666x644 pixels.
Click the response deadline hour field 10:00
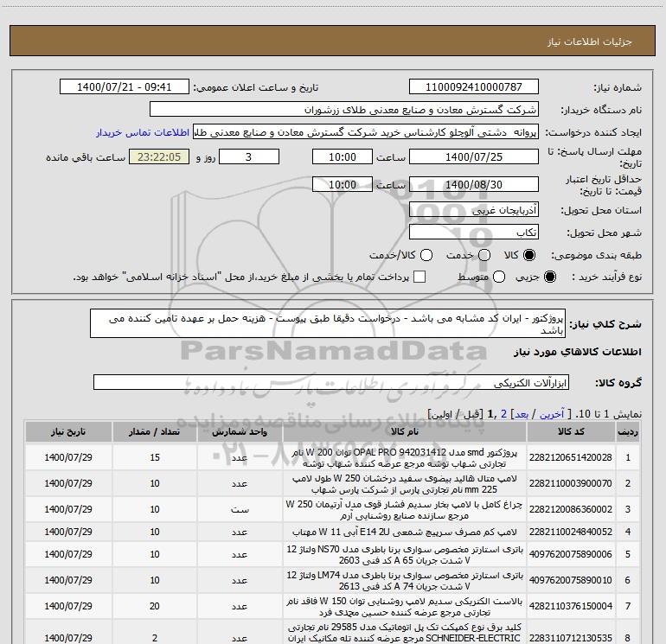pos(343,156)
